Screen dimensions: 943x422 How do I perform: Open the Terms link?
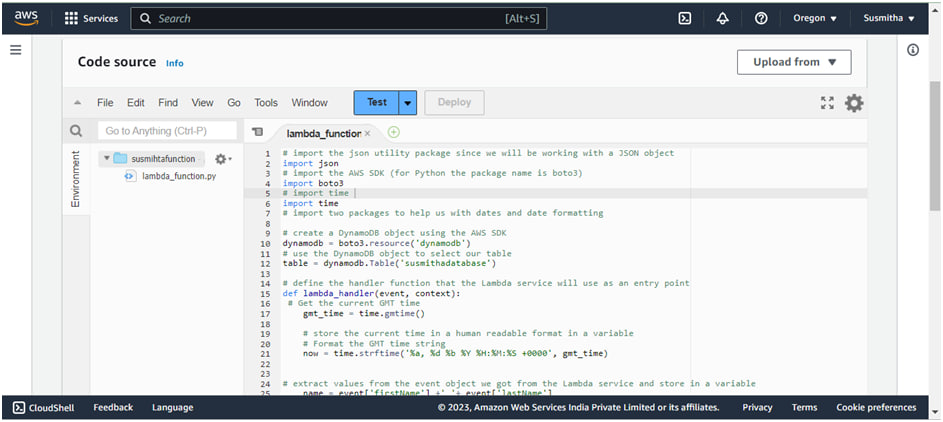(804, 408)
